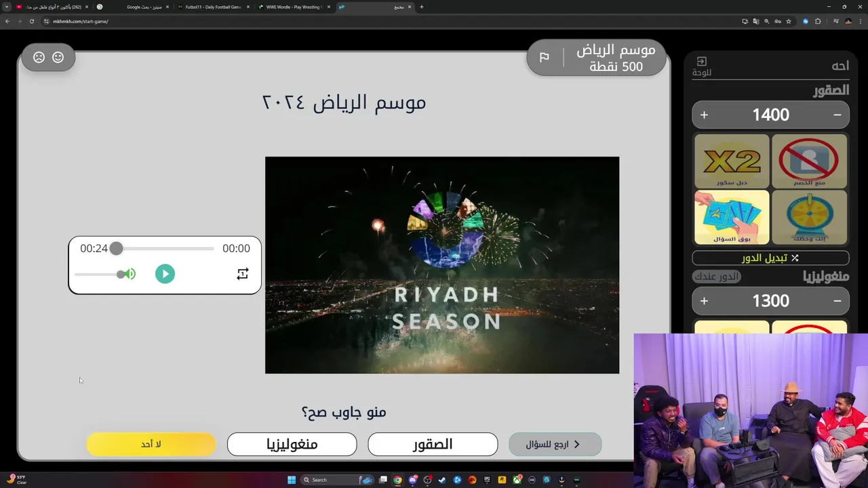868x488 pixels.
Task: Open Steam from the taskbar
Action: point(442,480)
